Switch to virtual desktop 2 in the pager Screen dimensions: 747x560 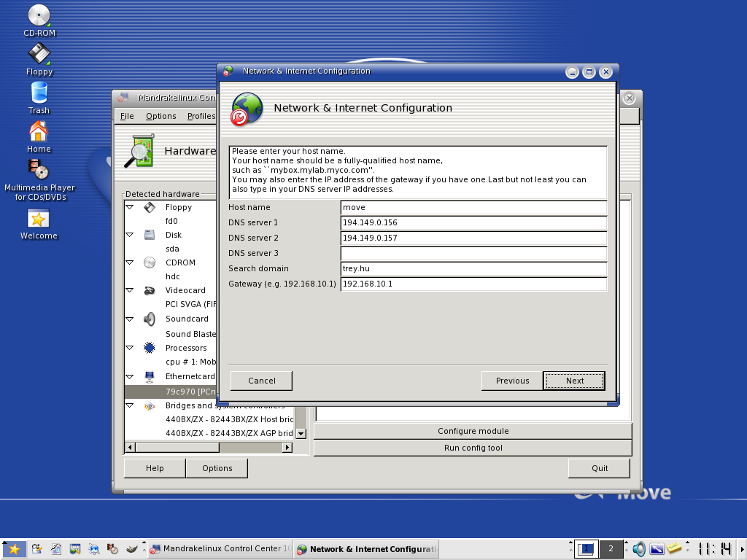[x=611, y=549]
